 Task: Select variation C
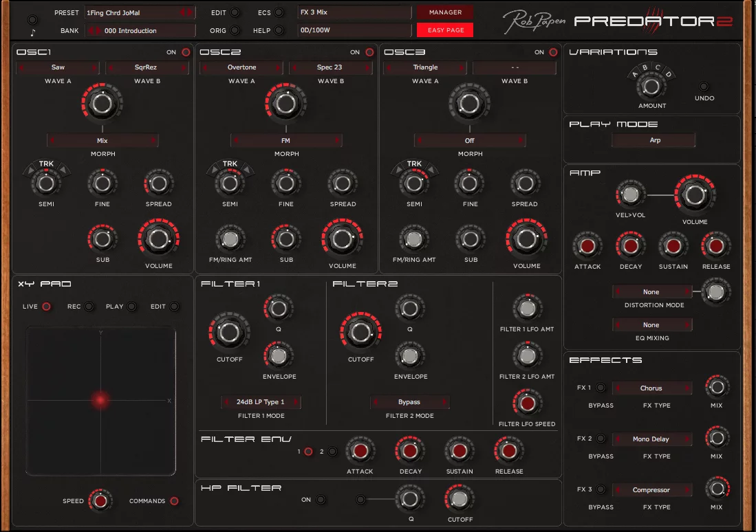658,67
